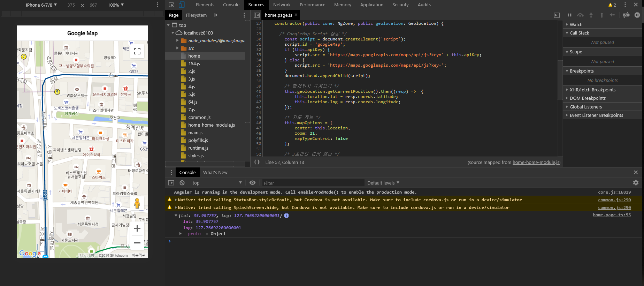Click the rotate dimensions cross icon
This screenshot has width=644, height=286.
82,5
